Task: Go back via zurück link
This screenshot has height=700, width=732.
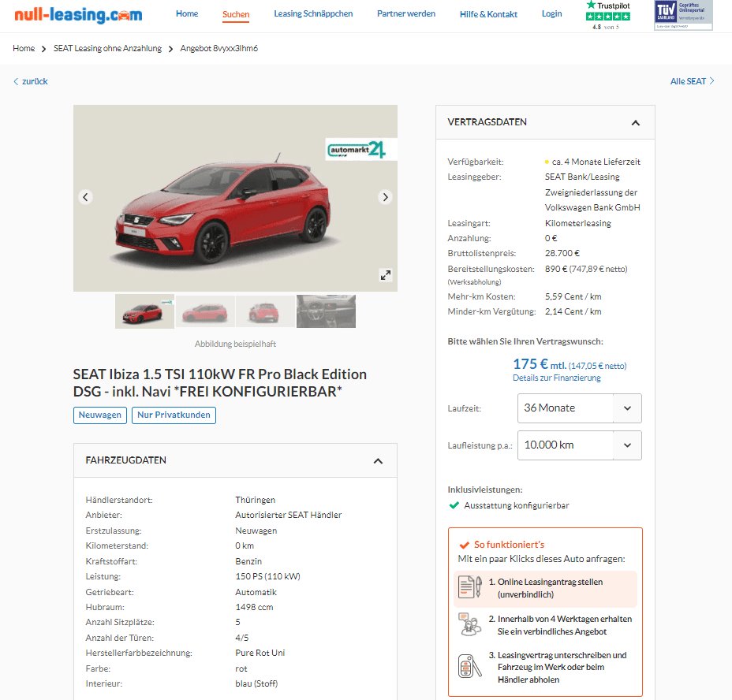Action: point(30,81)
